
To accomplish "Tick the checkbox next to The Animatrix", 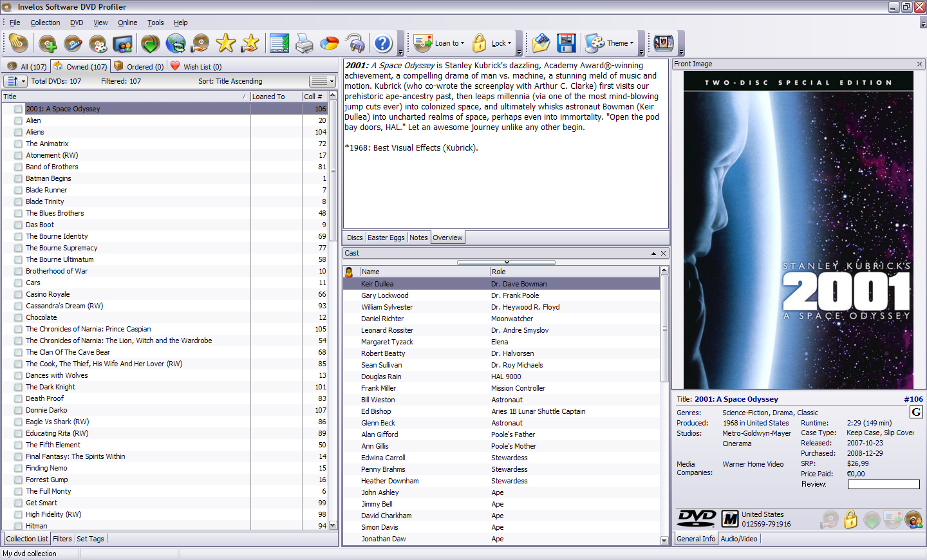I will click(x=18, y=144).
